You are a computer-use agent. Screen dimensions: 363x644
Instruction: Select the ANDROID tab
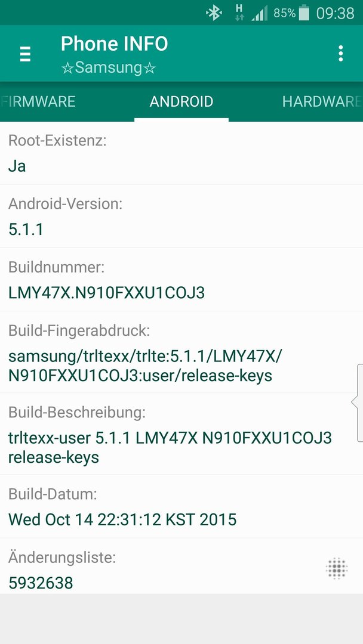[x=181, y=101]
